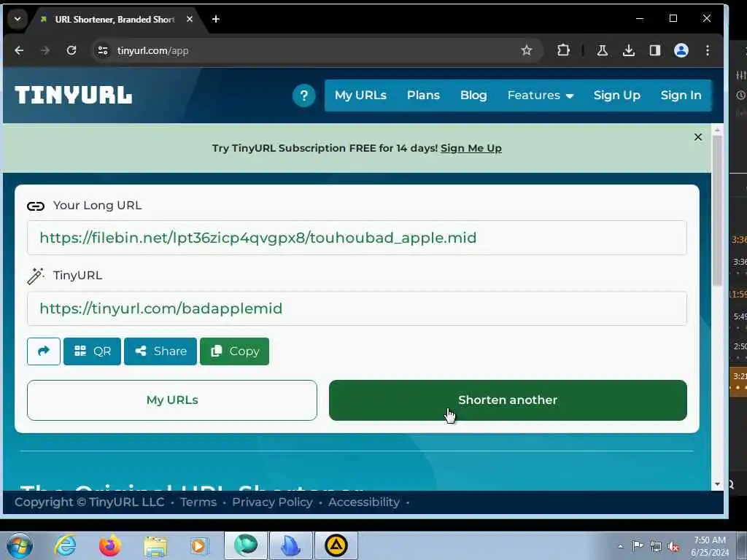Click the TinyURL help question mark
The width and height of the screenshot is (747, 560).
304,96
